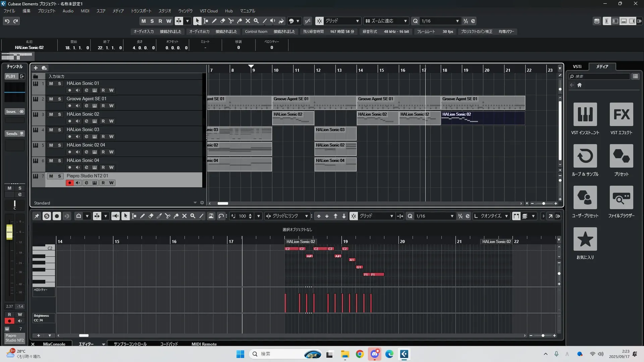The height and width of the screenshot is (362, 644).
Task: Mute the Groove Agent SE 01 track
Action: coord(51,99)
